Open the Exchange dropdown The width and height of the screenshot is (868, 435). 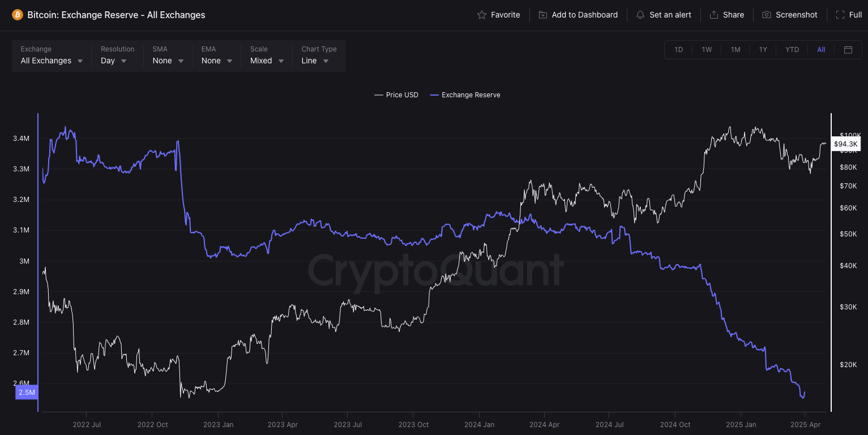click(52, 61)
